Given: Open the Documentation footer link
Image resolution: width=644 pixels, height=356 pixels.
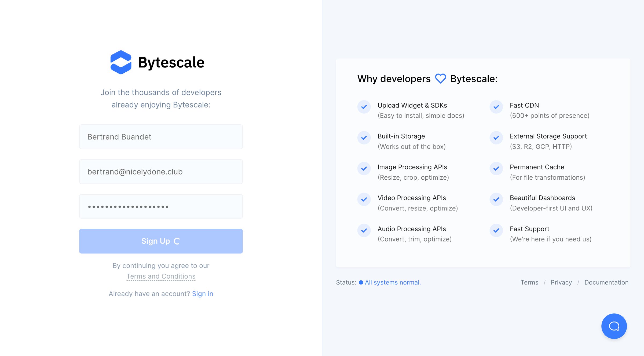Looking at the screenshot, I should coord(606,282).
